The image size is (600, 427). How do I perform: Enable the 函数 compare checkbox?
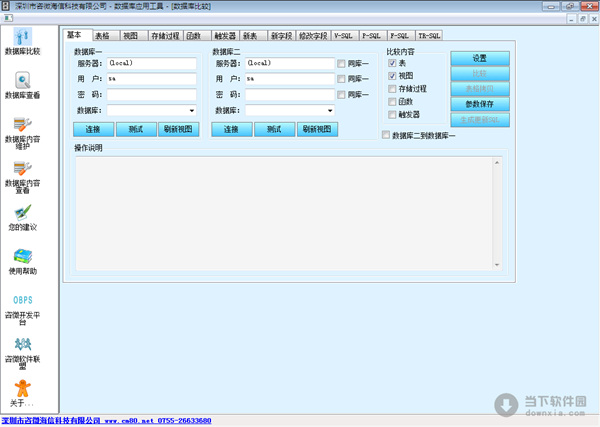(x=392, y=102)
